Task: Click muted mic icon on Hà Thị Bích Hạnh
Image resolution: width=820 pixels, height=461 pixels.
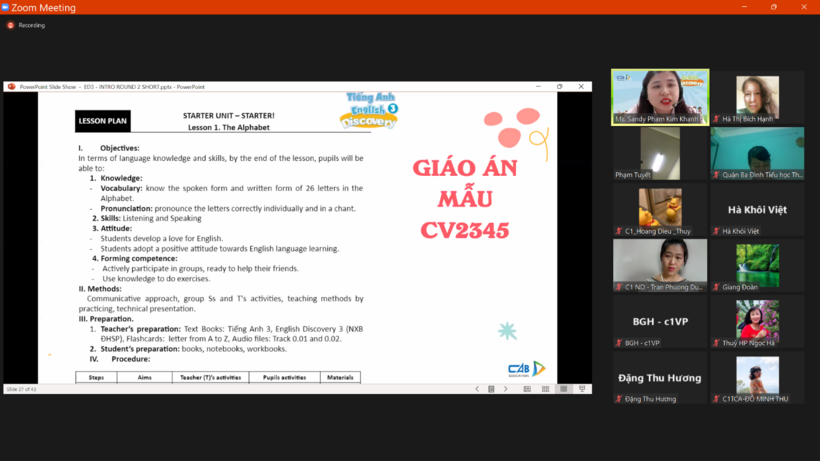Action: tap(716, 119)
